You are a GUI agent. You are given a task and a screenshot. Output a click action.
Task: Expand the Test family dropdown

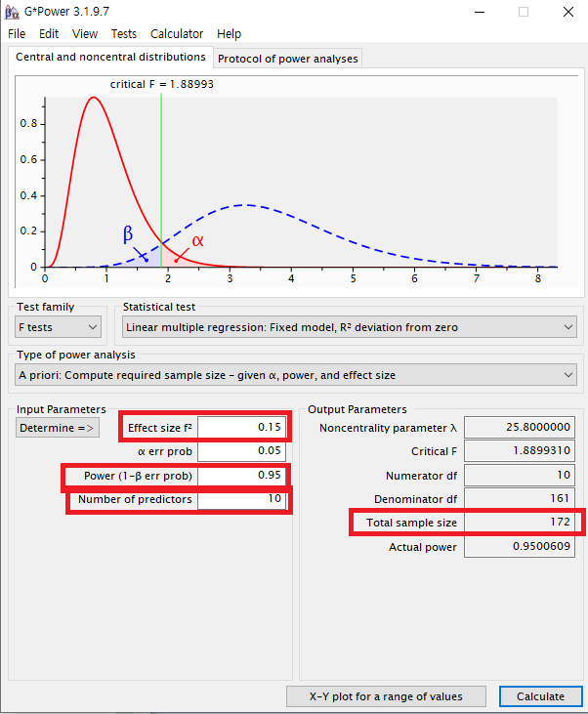[58, 327]
